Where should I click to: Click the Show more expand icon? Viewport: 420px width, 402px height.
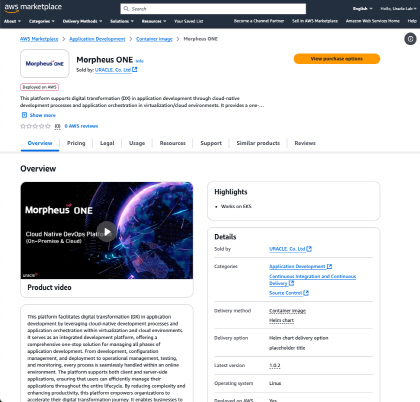coord(24,115)
